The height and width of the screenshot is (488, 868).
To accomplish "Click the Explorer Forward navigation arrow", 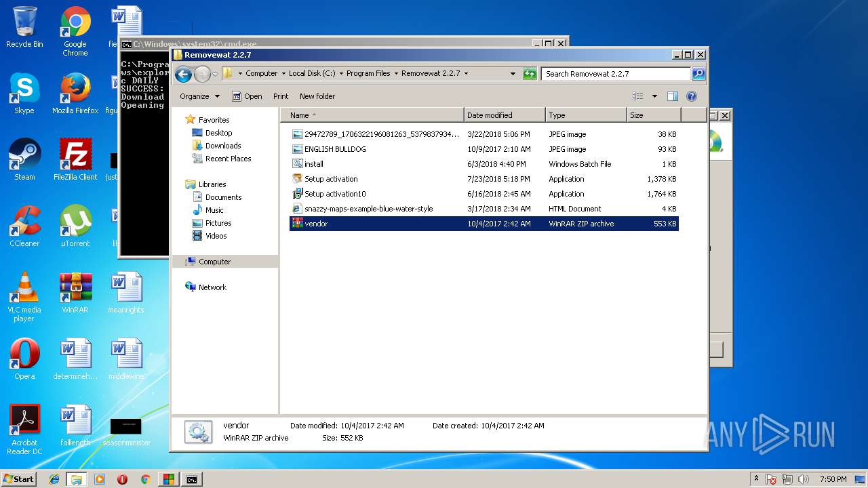I will pos(202,74).
